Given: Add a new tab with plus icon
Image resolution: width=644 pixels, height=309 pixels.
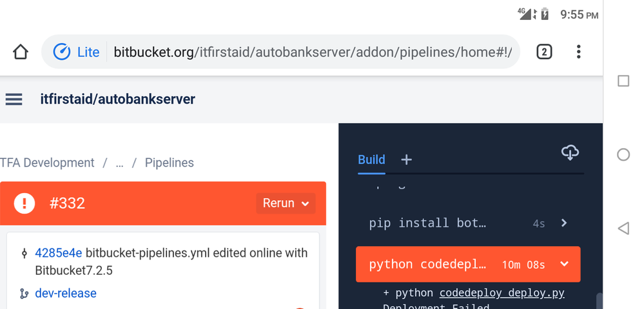Looking at the screenshot, I should coord(406,160).
